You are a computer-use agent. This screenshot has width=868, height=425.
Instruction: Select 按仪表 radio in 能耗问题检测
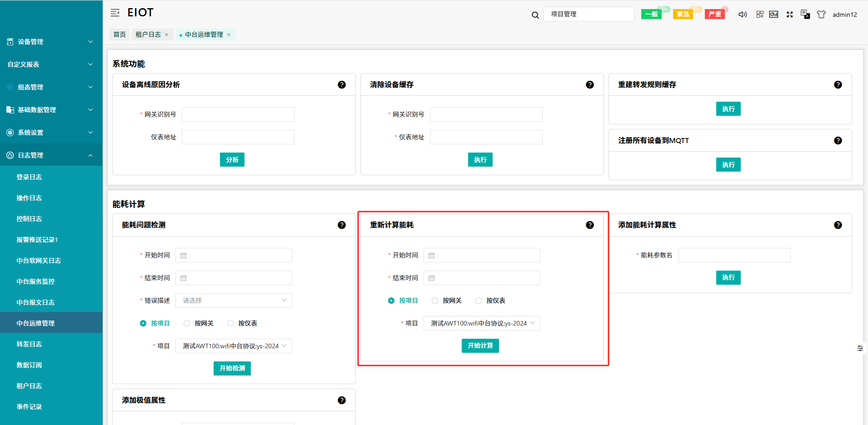click(230, 323)
